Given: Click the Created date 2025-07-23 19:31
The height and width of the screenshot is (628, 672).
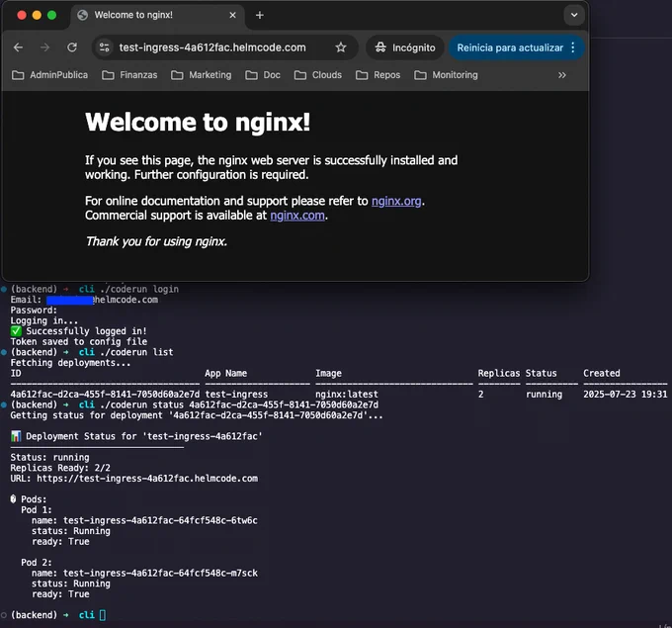Looking at the screenshot, I should [625, 395].
